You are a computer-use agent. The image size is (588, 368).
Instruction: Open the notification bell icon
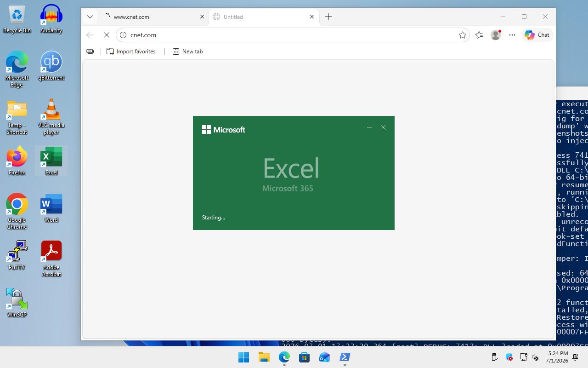[x=576, y=357]
